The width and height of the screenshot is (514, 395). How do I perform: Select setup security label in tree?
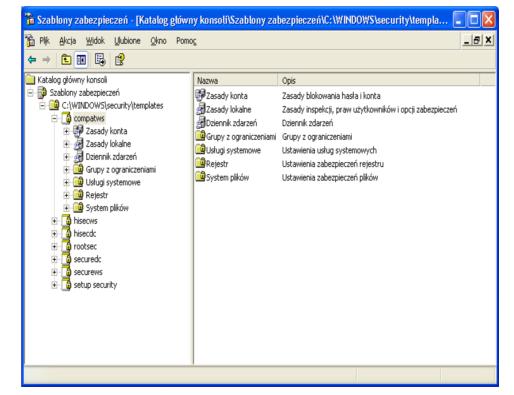95,285
